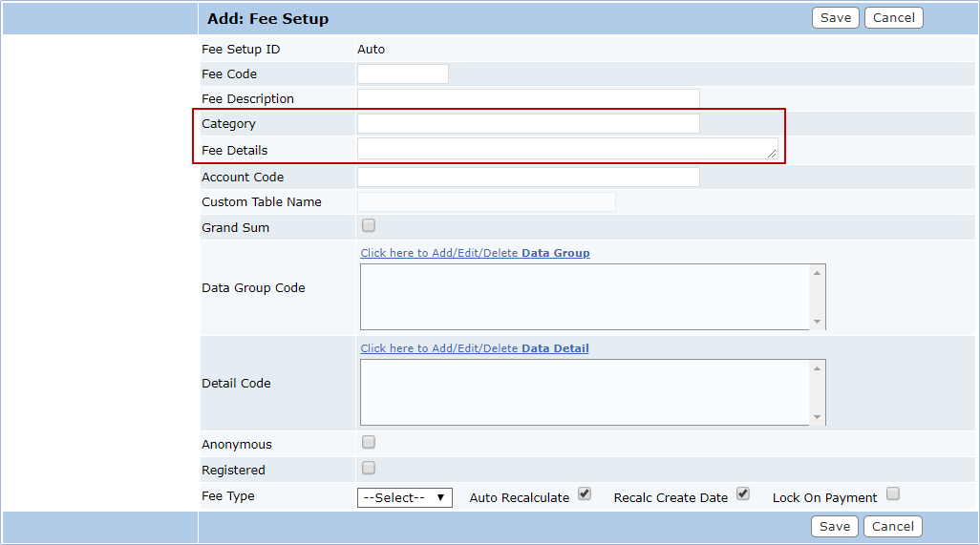Click the Data Group Code list scroll-down arrow
This screenshot has width=980, height=545.
pos(817,322)
